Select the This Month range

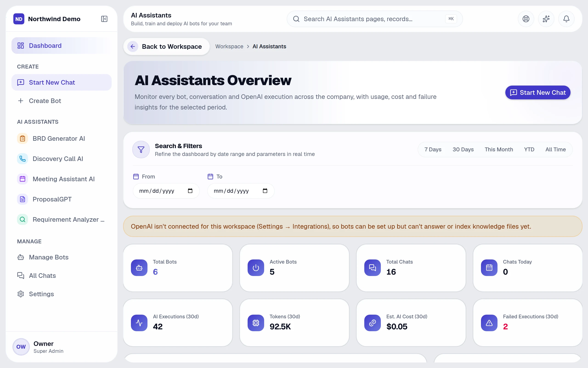(x=499, y=149)
